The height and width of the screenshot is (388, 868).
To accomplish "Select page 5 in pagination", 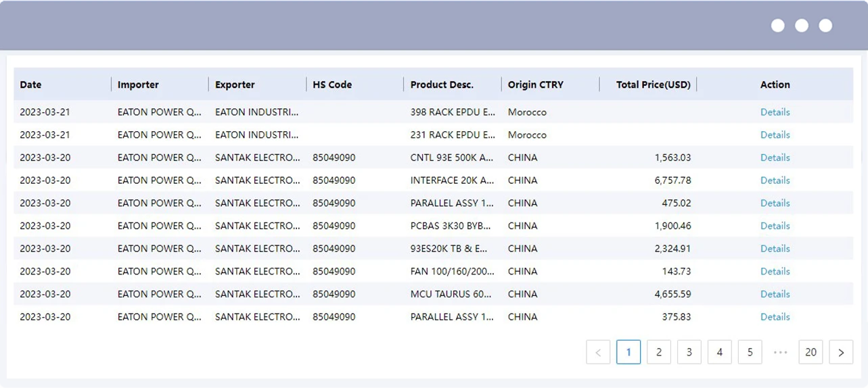I will (750, 352).
